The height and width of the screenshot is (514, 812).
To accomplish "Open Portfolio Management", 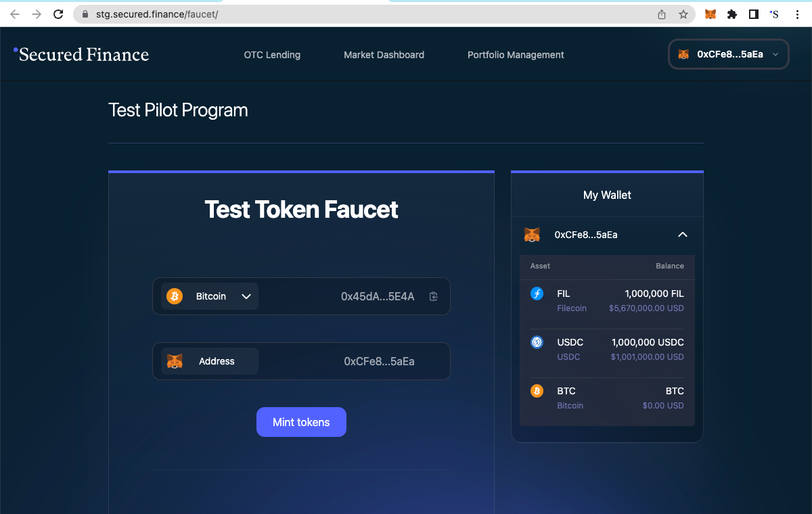I will tap(516, 55).
